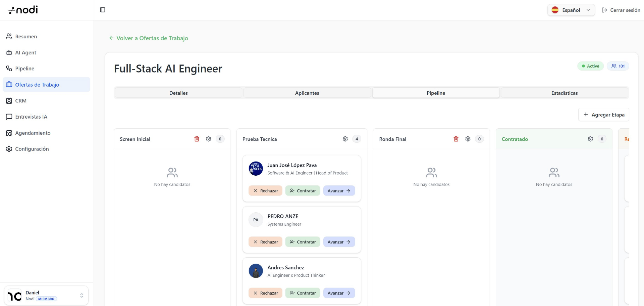Open Screen Inicial stage settings gear
This screenshot has width=644, height=306.
209,139
